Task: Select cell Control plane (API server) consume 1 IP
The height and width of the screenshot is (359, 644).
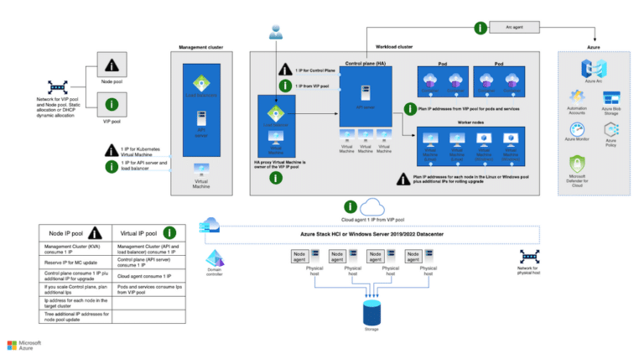Action: coord(148,263)
